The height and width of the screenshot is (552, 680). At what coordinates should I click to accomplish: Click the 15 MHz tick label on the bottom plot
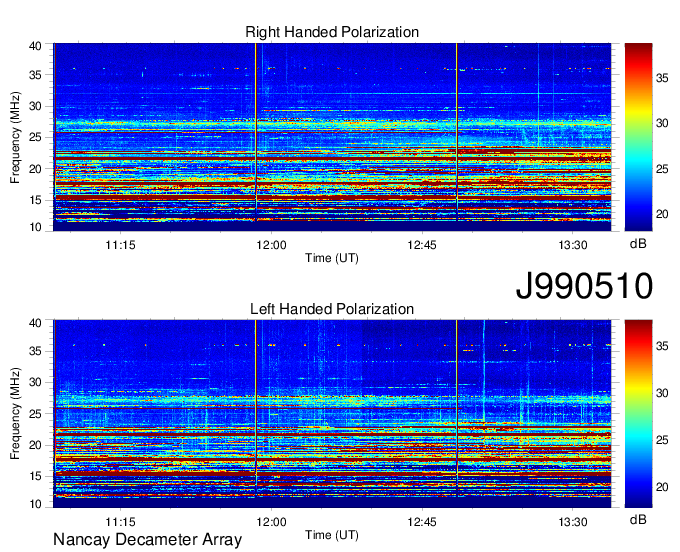pos(35,476)
